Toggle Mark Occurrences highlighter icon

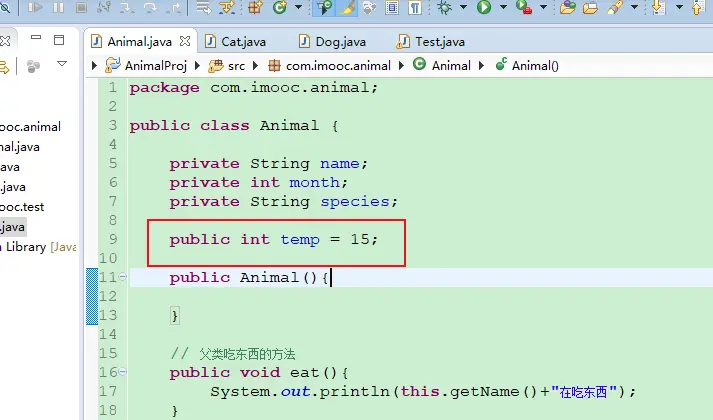coord(347,7)
